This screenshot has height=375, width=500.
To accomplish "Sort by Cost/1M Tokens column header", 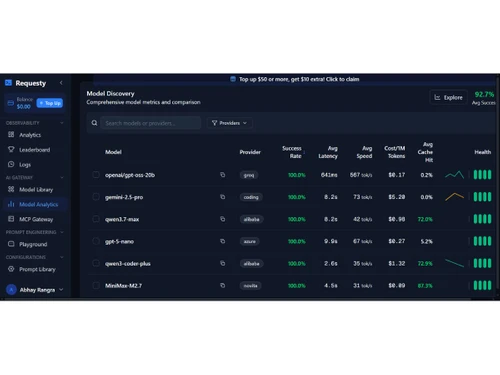I will coord(395,152).
